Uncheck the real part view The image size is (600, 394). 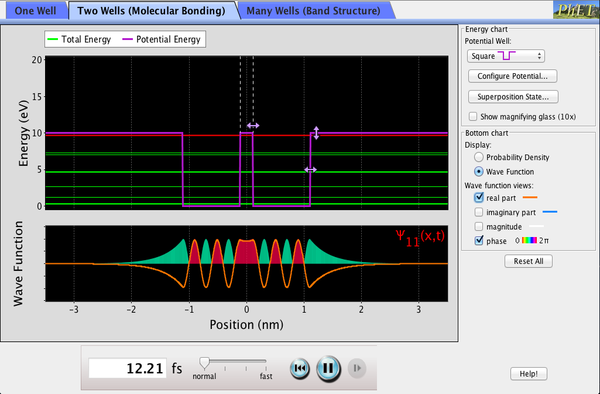(x=479, y=198)
